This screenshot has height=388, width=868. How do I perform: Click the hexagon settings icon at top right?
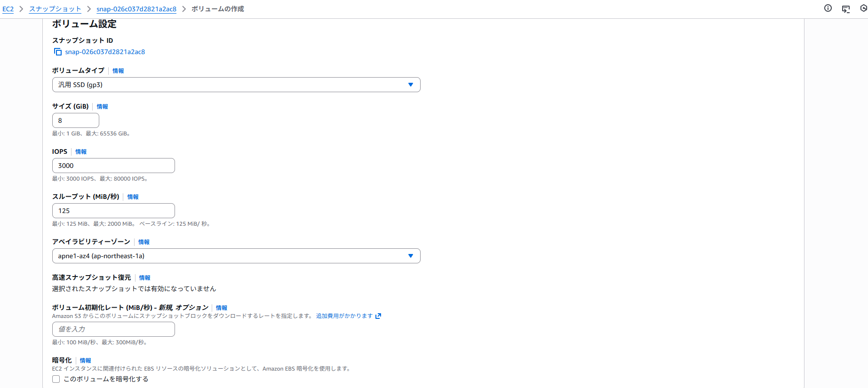tap(864, 8)
